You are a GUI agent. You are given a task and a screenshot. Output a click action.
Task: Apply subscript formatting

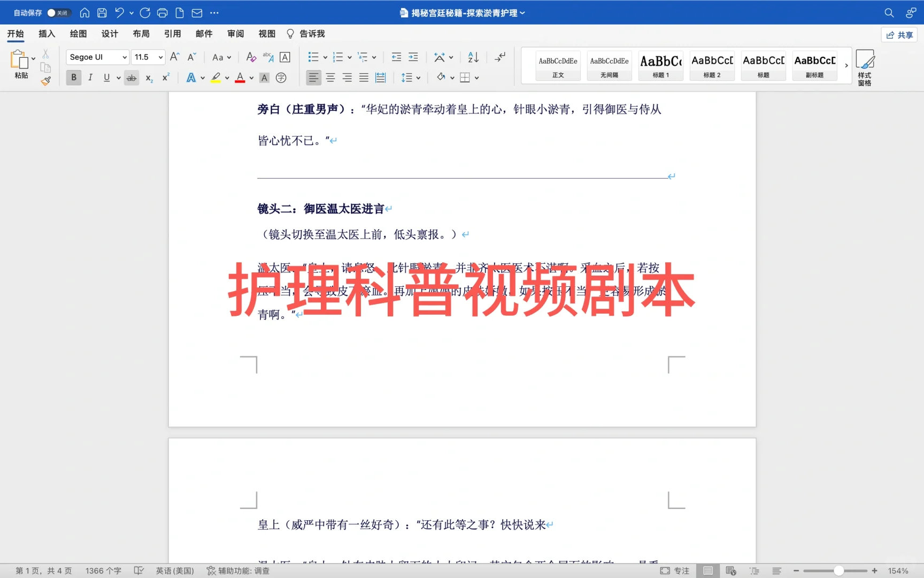coord(148,78)
